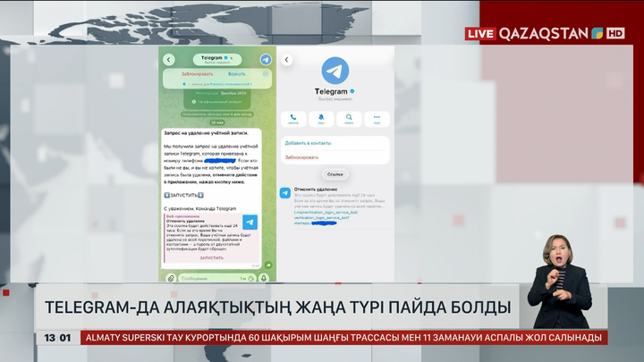
Task: Tap the headline TELEGRAM-ДА АЛАЯҚТЫҚТЫҢ ЖАҢА ТҮРІ
Action: [x=278, y=307]
